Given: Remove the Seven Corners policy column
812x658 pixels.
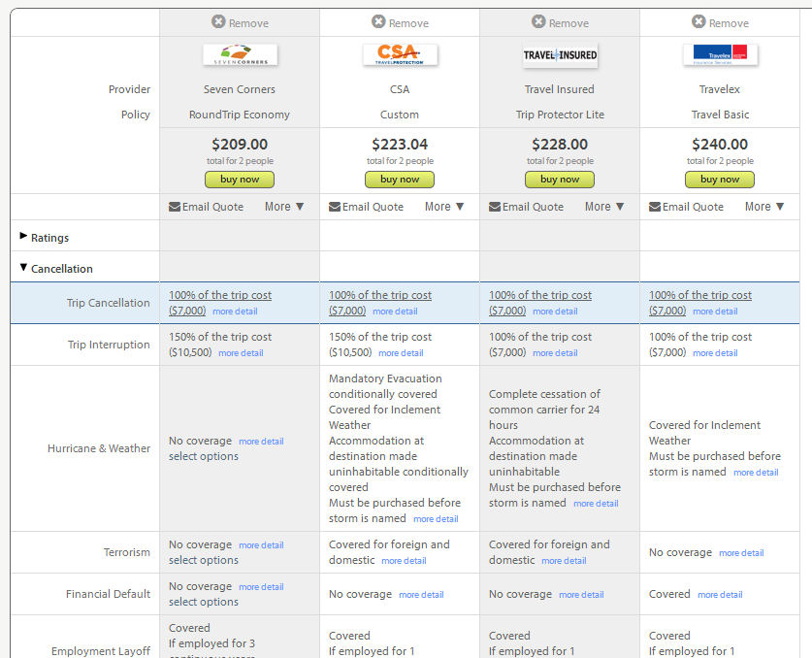Looking at the screenshot, I should (240, 22).
